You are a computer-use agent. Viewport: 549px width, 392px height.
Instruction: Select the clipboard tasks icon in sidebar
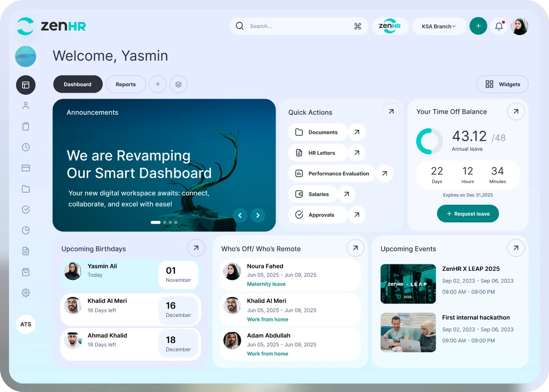[x=26, y=126]
